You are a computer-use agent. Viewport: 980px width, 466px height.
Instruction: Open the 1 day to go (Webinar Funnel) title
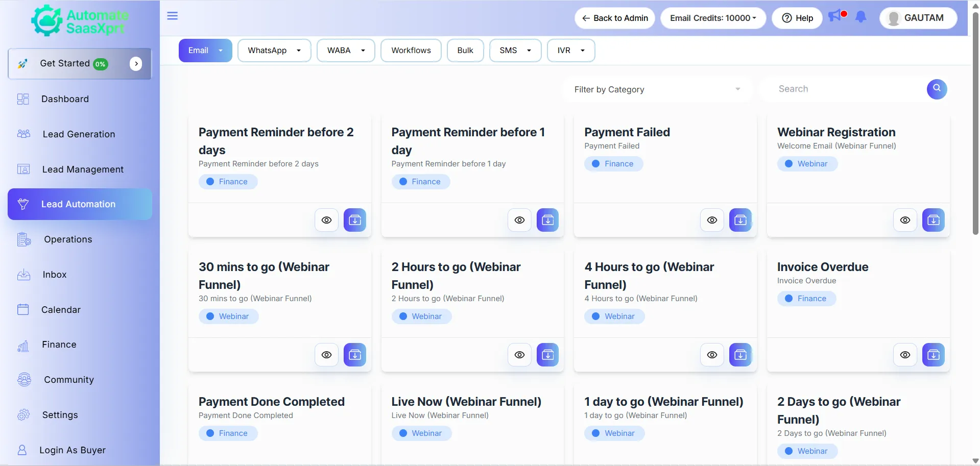pyautogui.click(x=664, y=402)
